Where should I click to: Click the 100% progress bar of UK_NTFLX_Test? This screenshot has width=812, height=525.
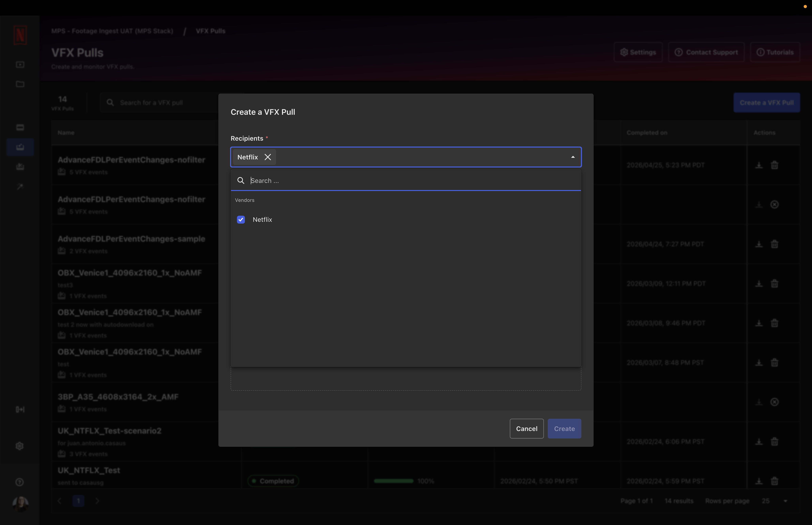click(x=394, y=481)
